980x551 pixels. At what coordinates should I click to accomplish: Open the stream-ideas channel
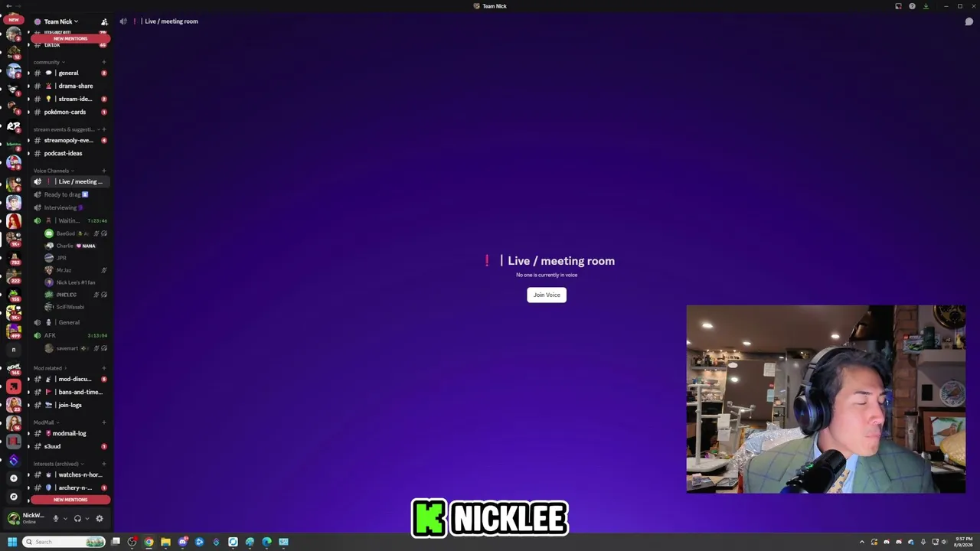coord(70,99)
